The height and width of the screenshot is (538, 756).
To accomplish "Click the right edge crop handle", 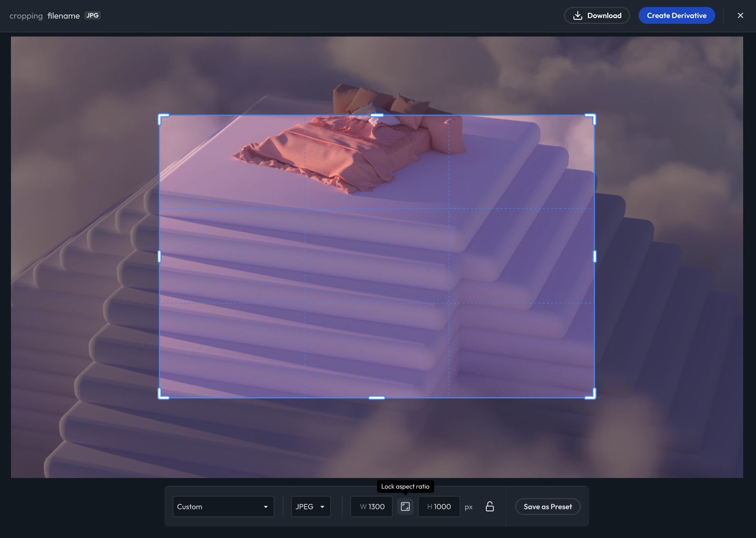I will (594, 257).
